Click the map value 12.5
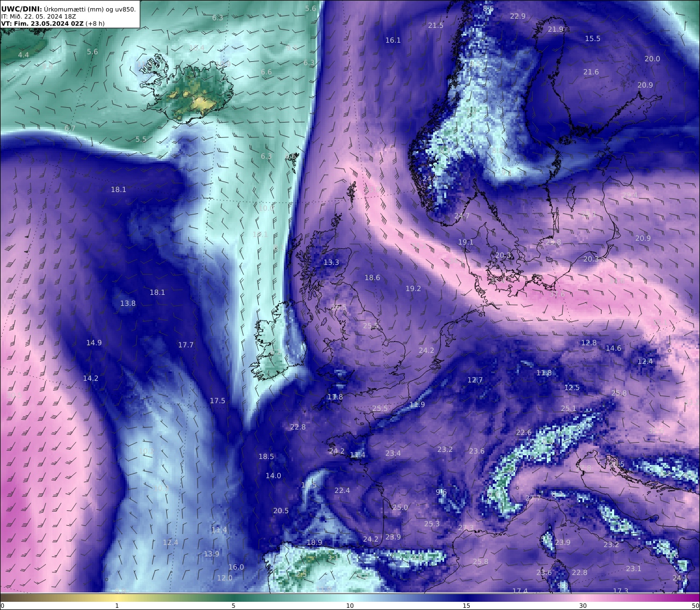700x610 pixels. pyautogui.click(x=572, y=388)
